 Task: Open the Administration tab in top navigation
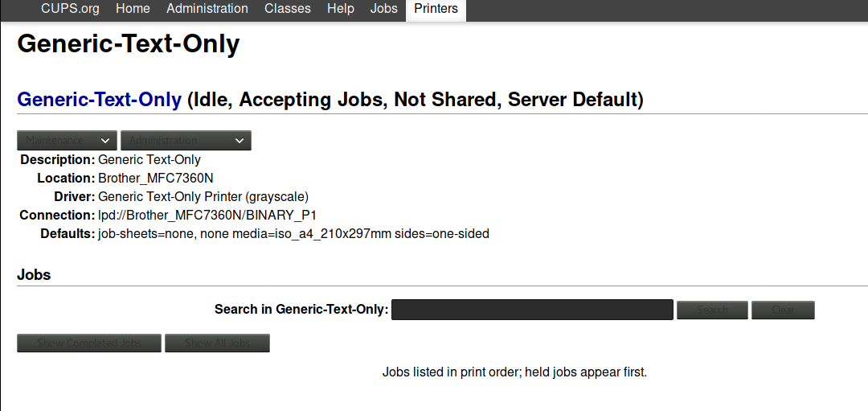pyautogui.click(x=207, y=9)
